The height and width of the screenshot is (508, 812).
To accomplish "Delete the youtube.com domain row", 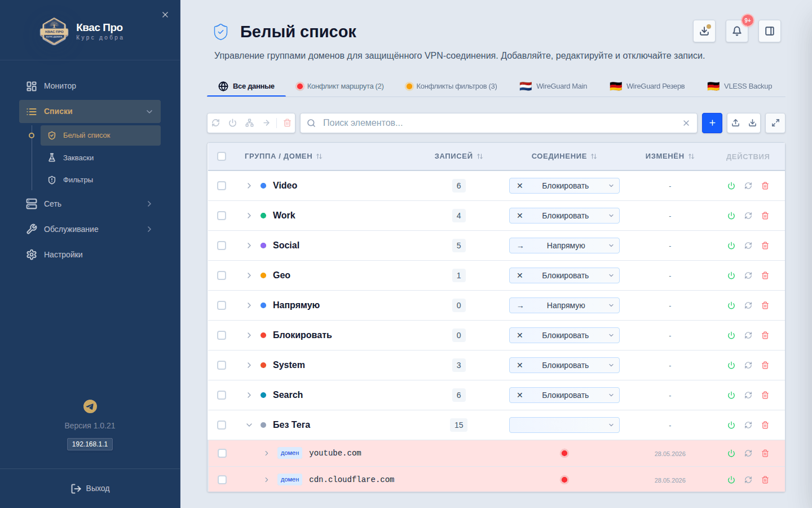I will click(765, 453).
